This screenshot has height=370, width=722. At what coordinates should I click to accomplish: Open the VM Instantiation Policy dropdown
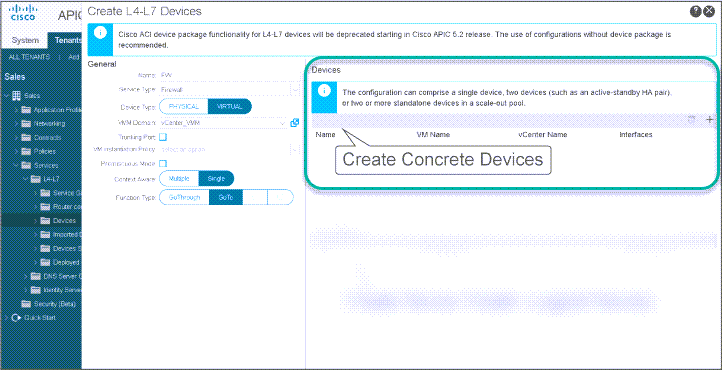click(295, 150)
